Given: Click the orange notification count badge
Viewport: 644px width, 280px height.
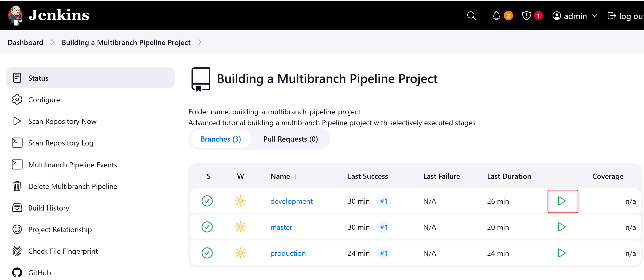Looking at the screenshot, I should click(x=508, y=16).
